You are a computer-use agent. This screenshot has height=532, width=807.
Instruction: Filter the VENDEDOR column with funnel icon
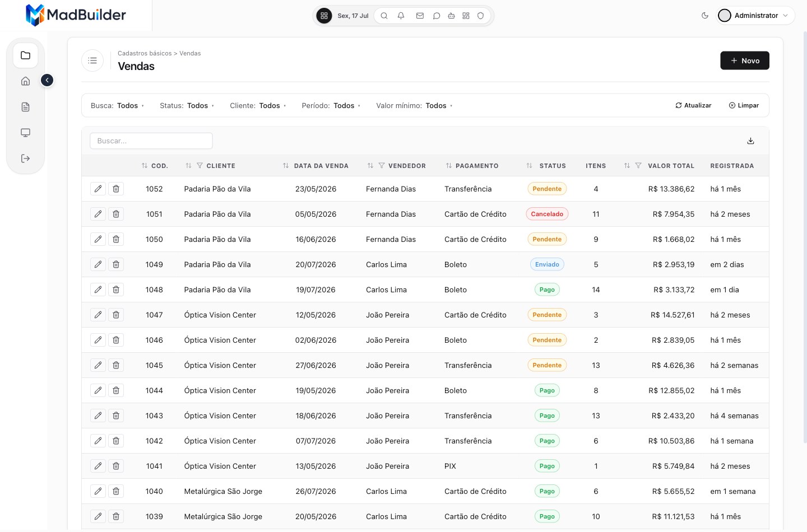(x=382, y=166)
